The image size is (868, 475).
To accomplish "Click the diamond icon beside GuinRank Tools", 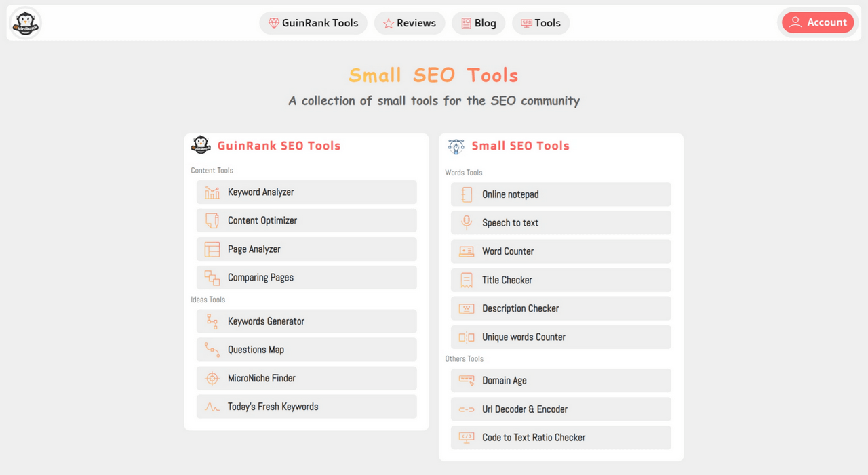I will [274, 23].
